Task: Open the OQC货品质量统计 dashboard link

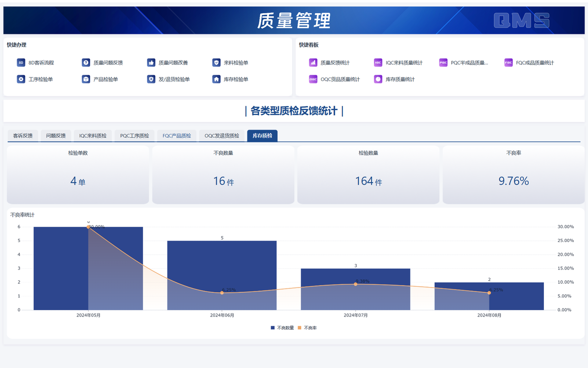Action: [x=340, y=79]
